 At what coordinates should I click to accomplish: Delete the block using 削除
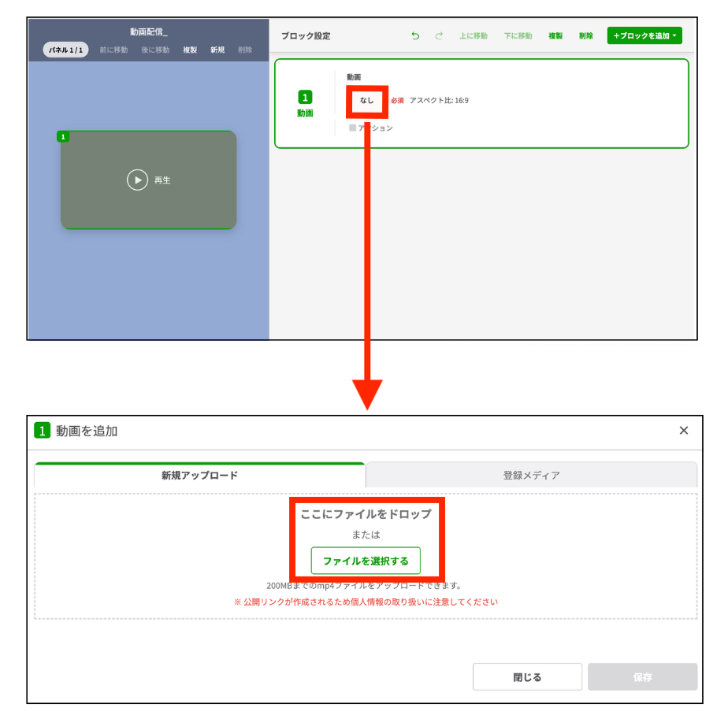point(585,35)
